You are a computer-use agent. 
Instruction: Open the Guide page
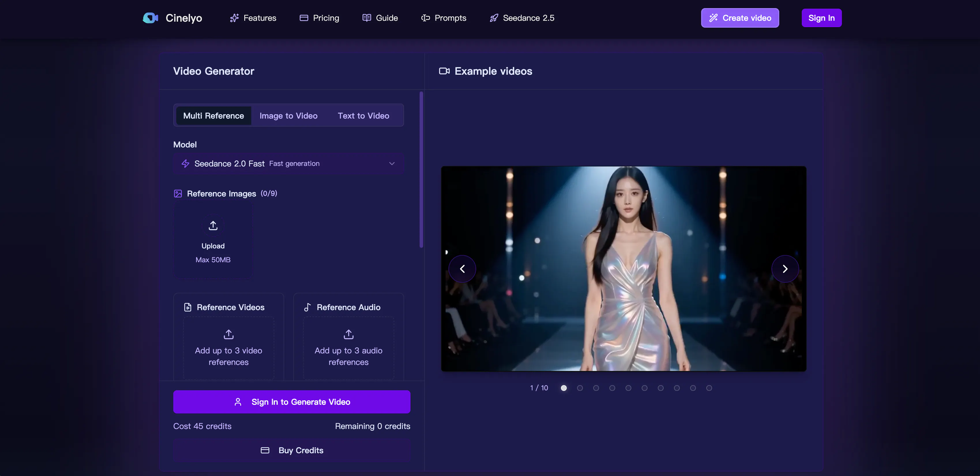[380, 18]
